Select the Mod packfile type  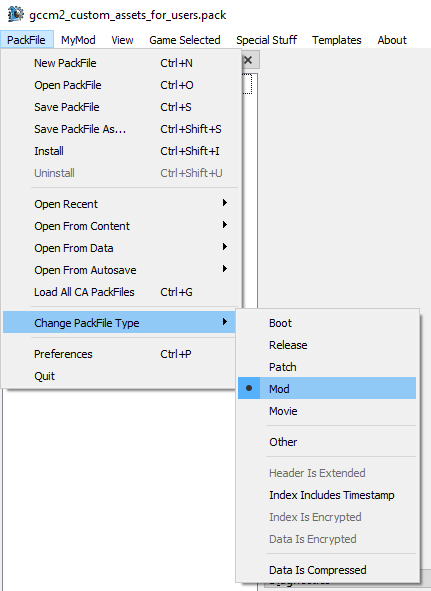[x=327, y=389]
